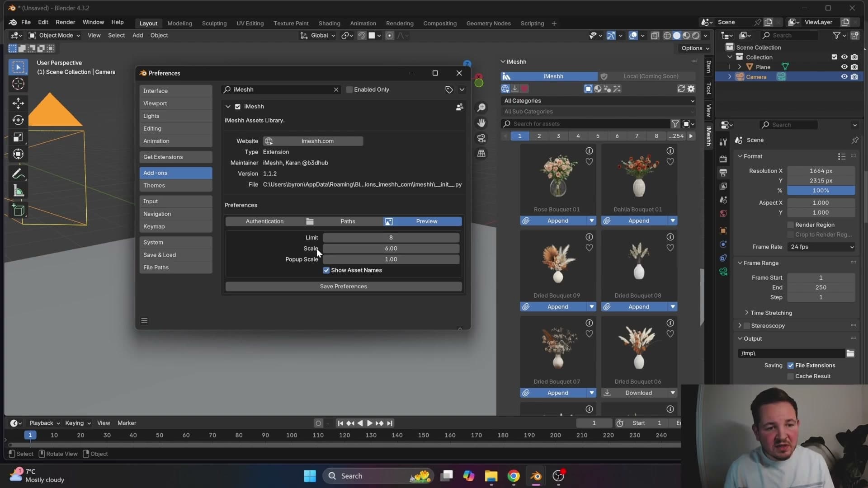This screenshot has height=488, width=868.
Task: Disable the iMeshh add-on checkbox
Action: [x=237, y=107]
